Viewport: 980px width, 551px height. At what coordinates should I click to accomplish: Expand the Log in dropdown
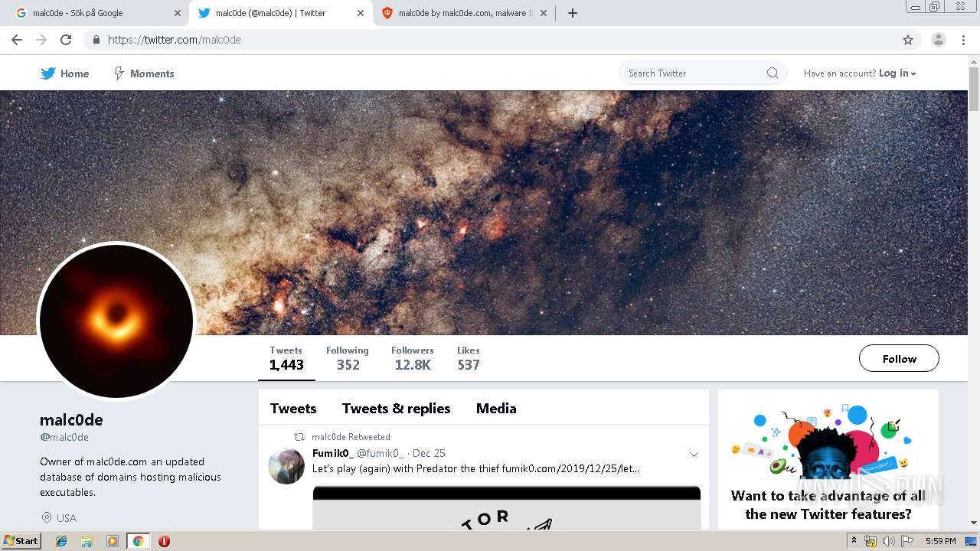point(897,73)
